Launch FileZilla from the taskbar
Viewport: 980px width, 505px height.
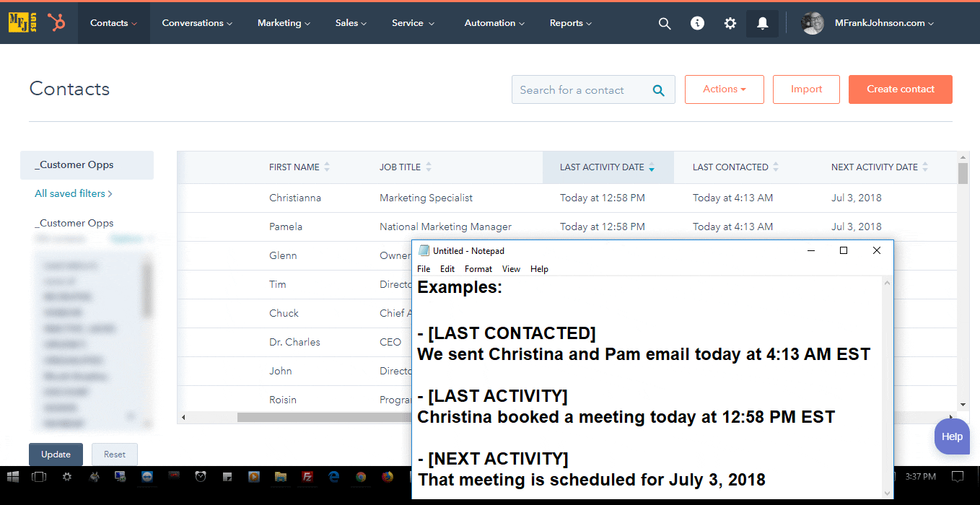(309, 476)
